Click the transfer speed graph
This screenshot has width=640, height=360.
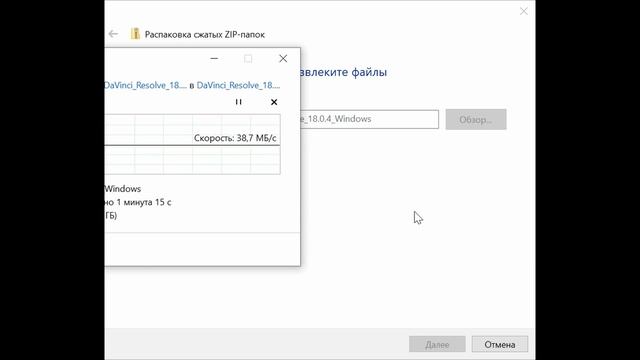point(192,144)
